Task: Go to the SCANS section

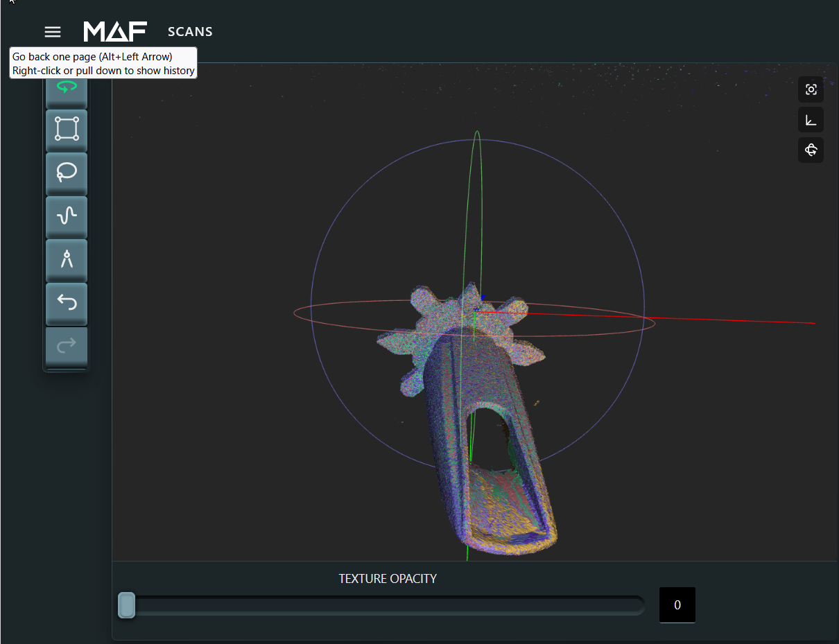Action: (190, 32)
